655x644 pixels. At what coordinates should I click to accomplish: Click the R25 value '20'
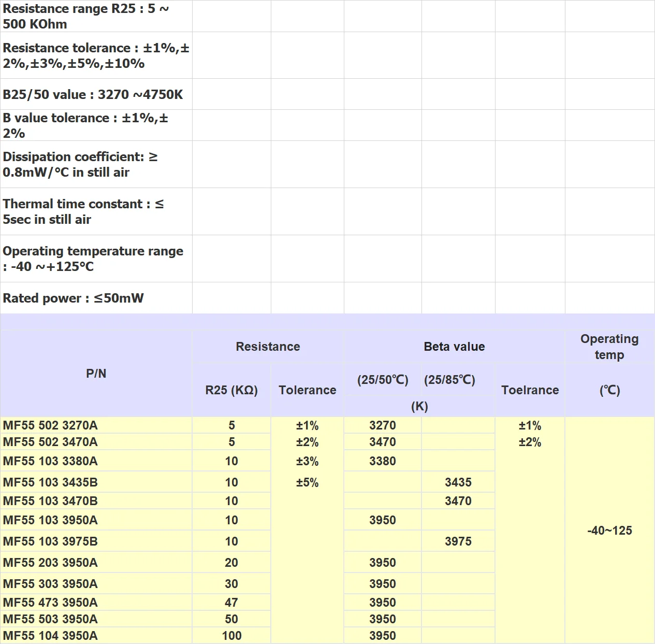coord(231,563)
